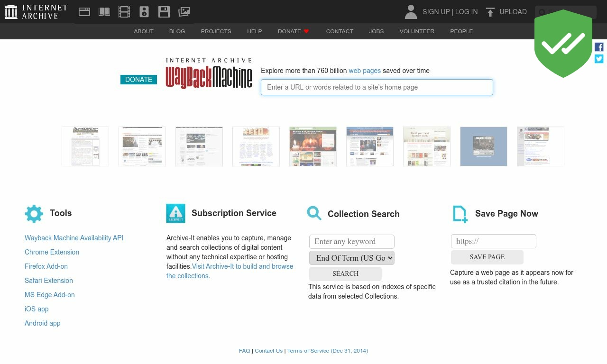607x364 pixels.
Task: Open Wayback Machine Availability API link
Action: click(x=74, y=238)
